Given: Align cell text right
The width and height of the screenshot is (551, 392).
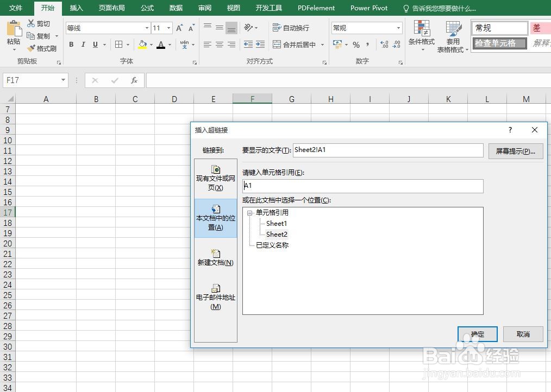Looking at the screenshot, I should point(231,45).
